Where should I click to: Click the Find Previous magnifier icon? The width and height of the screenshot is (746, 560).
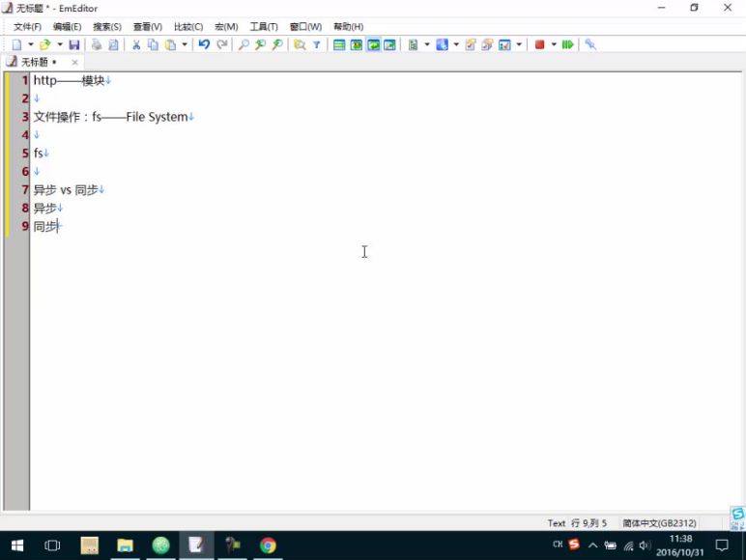pyautogui.click(x=260, y=44)
